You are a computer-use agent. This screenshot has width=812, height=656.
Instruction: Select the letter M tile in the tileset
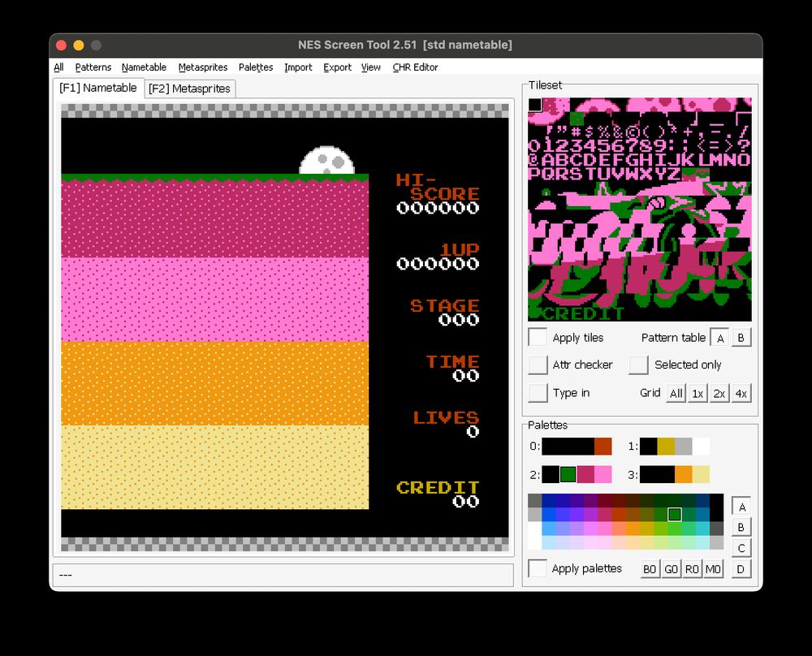pos(717,161)
